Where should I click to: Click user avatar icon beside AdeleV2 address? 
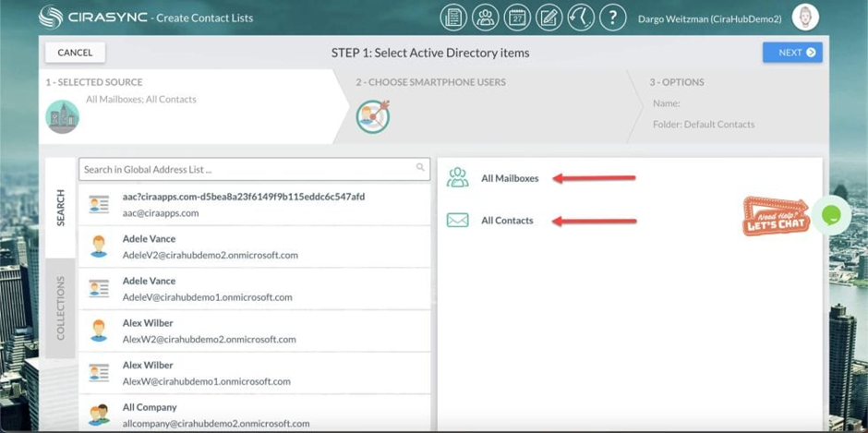click(x=99, y=247)
